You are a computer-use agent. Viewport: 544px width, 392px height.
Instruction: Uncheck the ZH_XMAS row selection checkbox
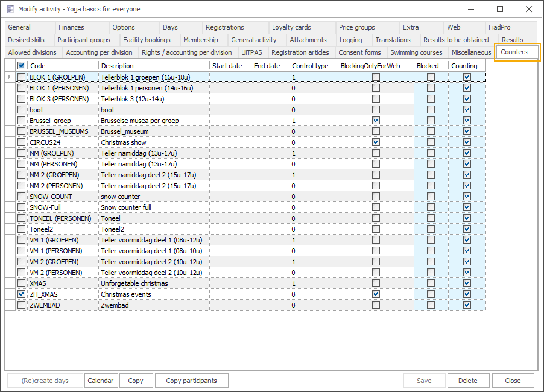point(22,294)
